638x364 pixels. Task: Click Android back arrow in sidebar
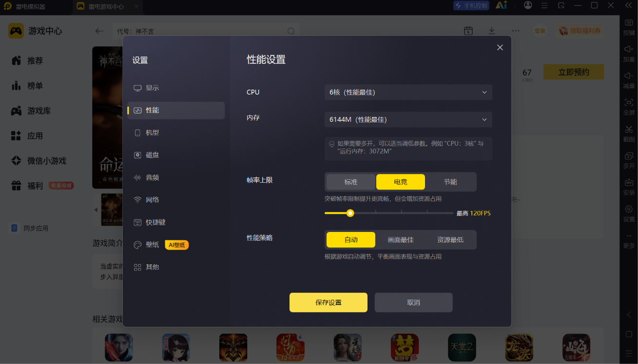coord(629,315)
